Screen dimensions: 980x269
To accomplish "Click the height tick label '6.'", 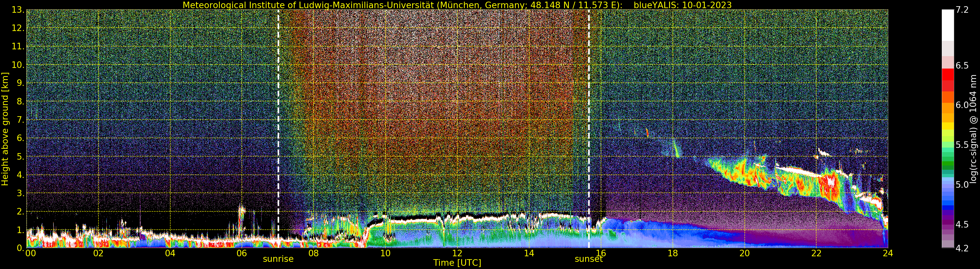I will pyautogui.click(x=20, y=138).
